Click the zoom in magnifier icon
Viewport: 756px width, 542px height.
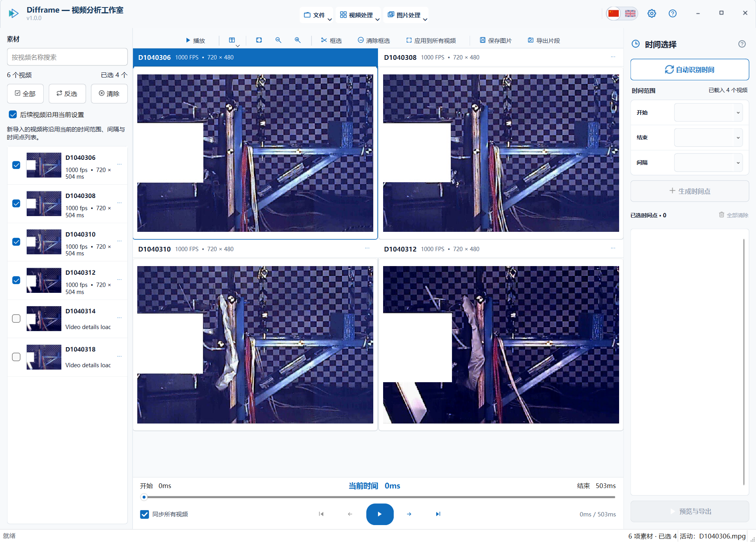coord(297,40)
